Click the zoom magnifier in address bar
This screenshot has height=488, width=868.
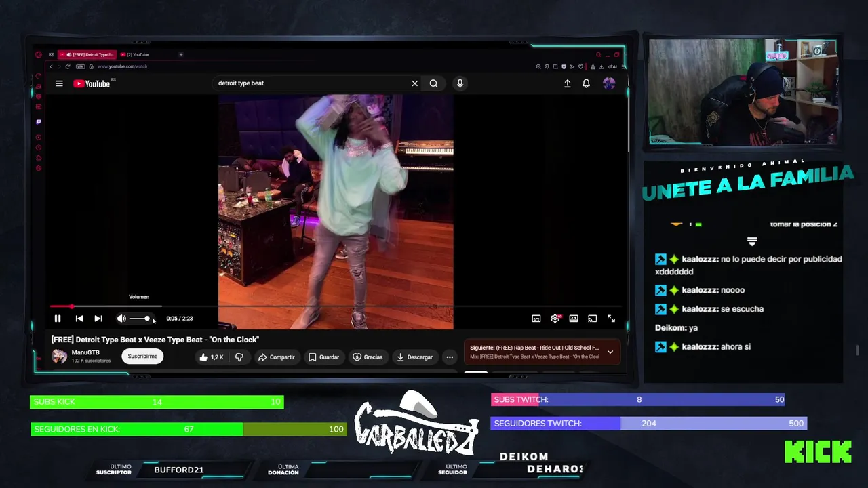point(538,66)
